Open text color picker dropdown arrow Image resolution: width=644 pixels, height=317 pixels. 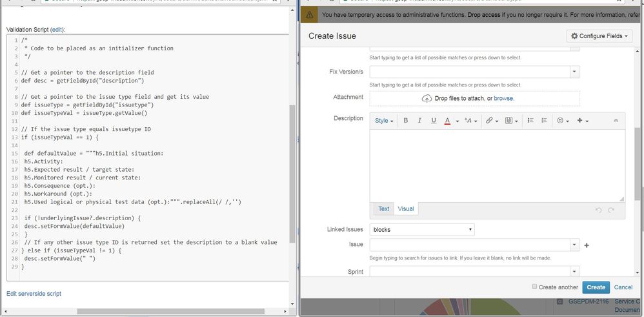457,121
